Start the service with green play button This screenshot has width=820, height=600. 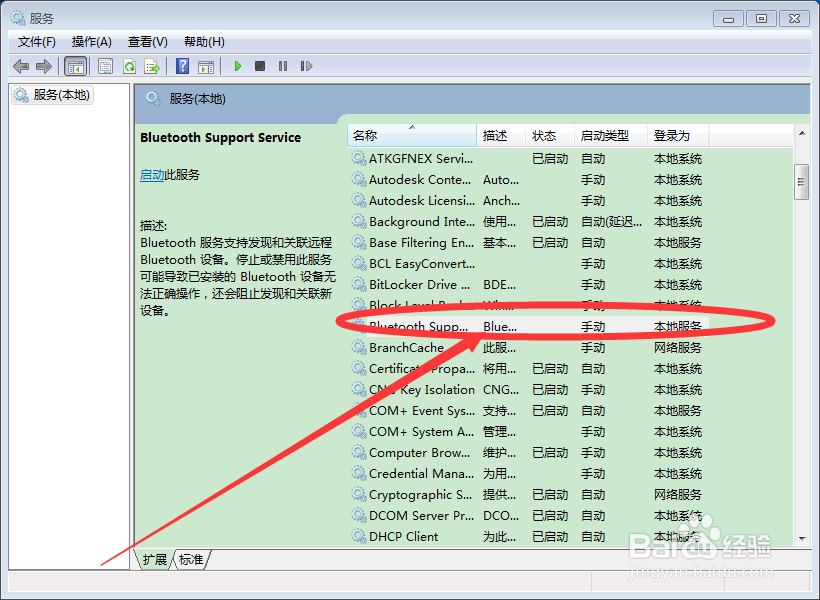(238, 66)
